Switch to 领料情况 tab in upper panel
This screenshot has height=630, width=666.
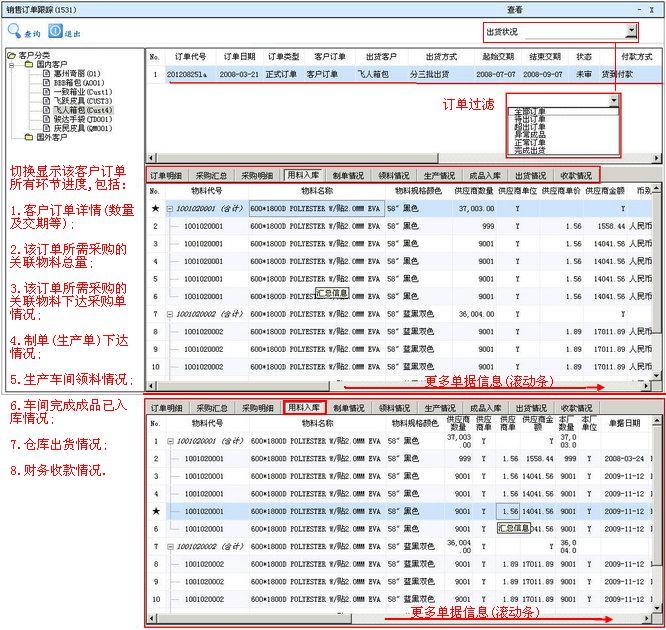[394, 175]
